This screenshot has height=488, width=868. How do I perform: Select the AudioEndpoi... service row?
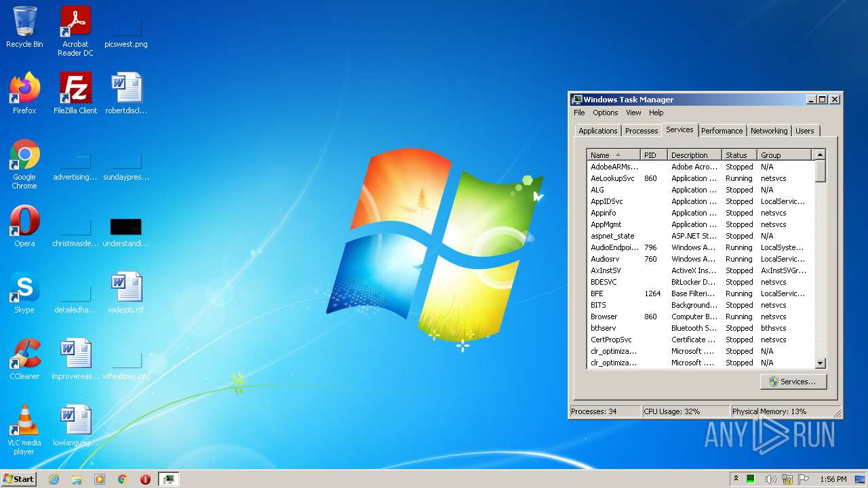point(701,247)
